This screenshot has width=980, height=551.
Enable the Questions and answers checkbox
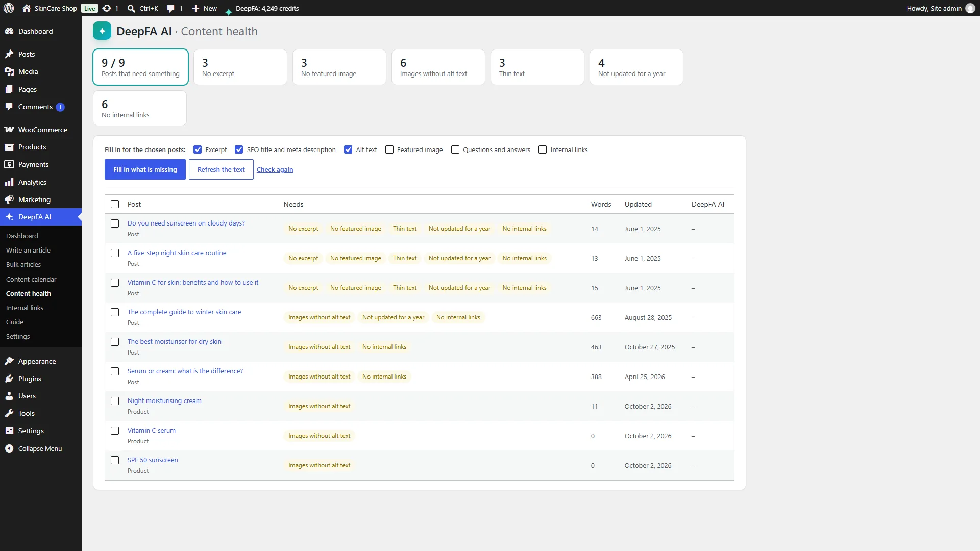(x=455, y=149)
